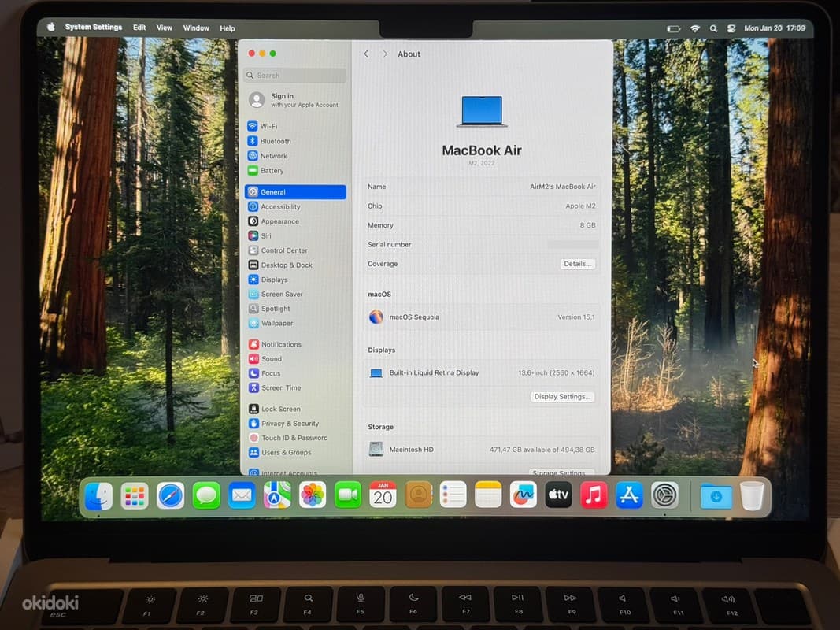Open the Apple menu
Screen dimensions: 840x630
tap(51, 27)
